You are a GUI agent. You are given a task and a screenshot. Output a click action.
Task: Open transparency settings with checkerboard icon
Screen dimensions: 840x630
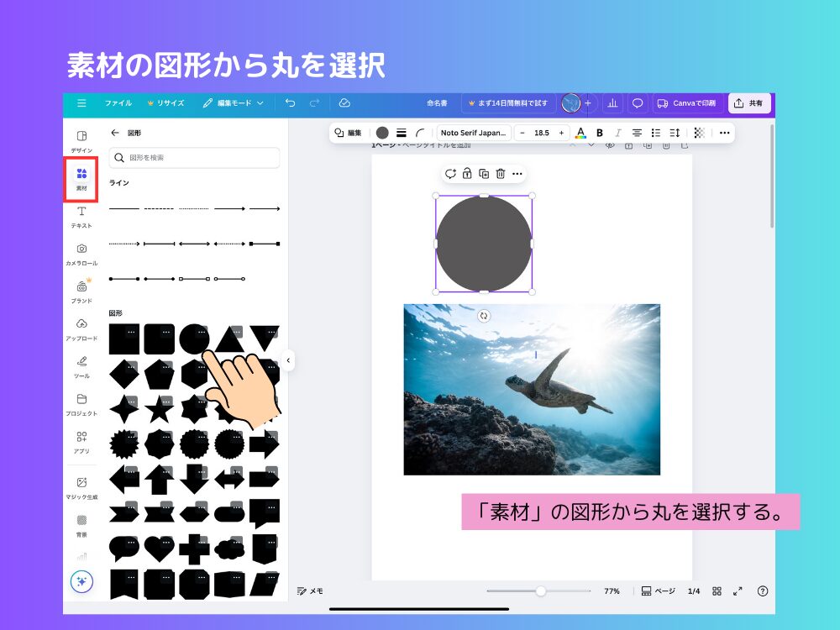(700, 133)
